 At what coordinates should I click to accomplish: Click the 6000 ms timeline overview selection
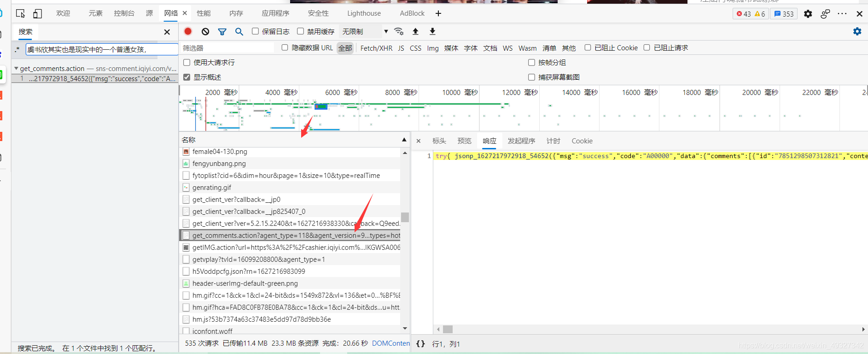coord(321,106)
